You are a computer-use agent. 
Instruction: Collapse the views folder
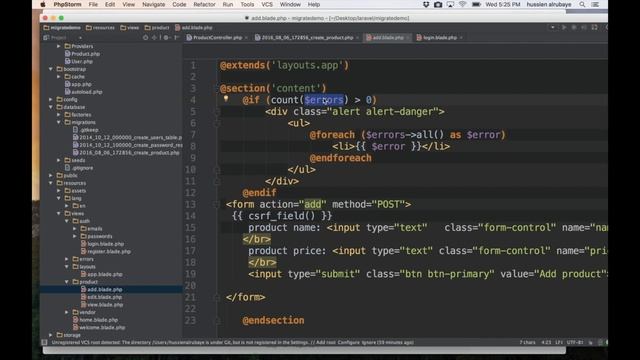pos(59,213)
